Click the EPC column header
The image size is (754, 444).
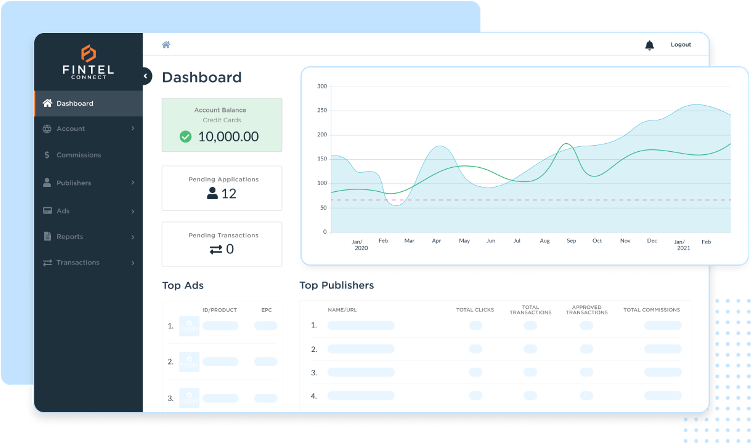coord(266,310)
